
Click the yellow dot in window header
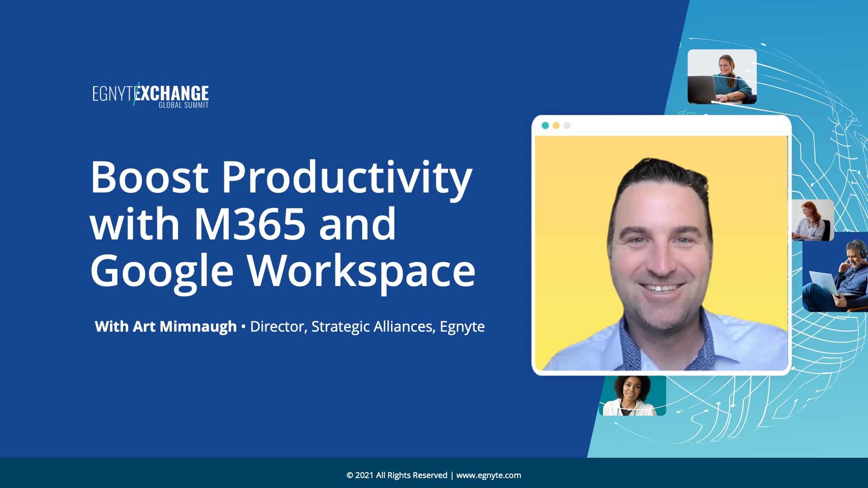tap(556, 126)
